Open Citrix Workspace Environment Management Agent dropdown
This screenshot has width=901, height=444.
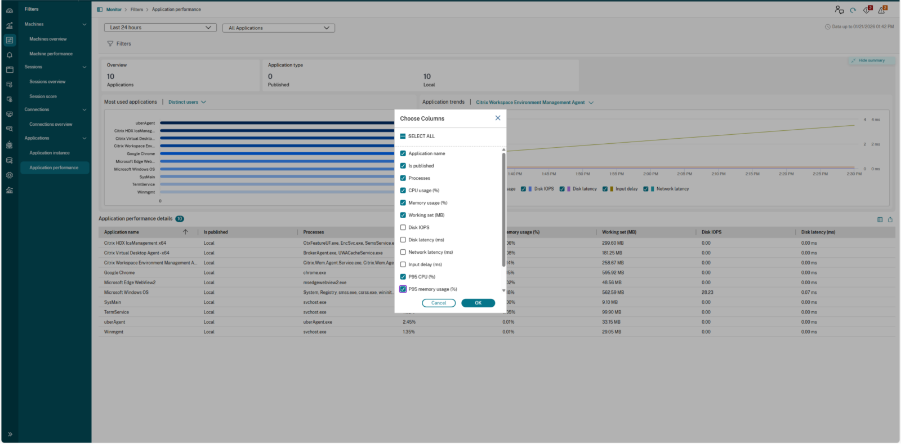(535, 102)
